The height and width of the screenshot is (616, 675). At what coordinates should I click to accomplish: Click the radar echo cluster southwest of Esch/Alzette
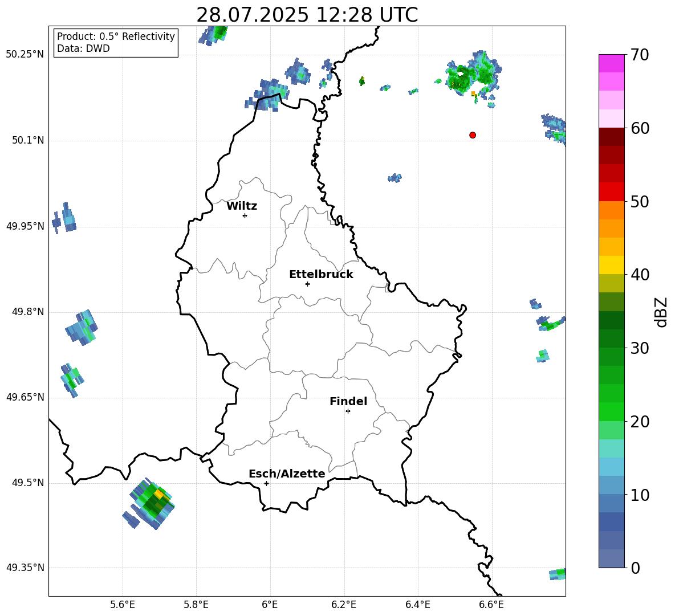[149, 503]
